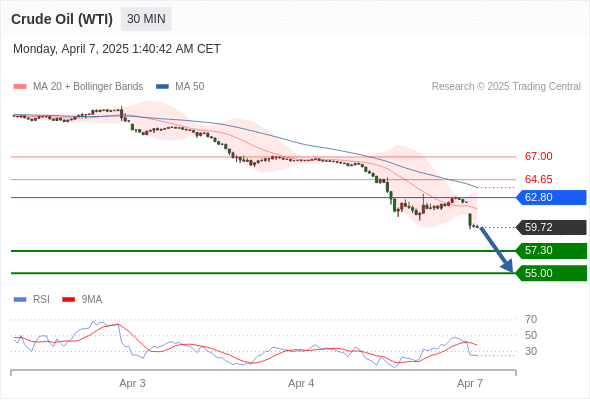Click the Apr 4 date marker
The height and width of the screenshot is (400, 590).
[301, 383]
